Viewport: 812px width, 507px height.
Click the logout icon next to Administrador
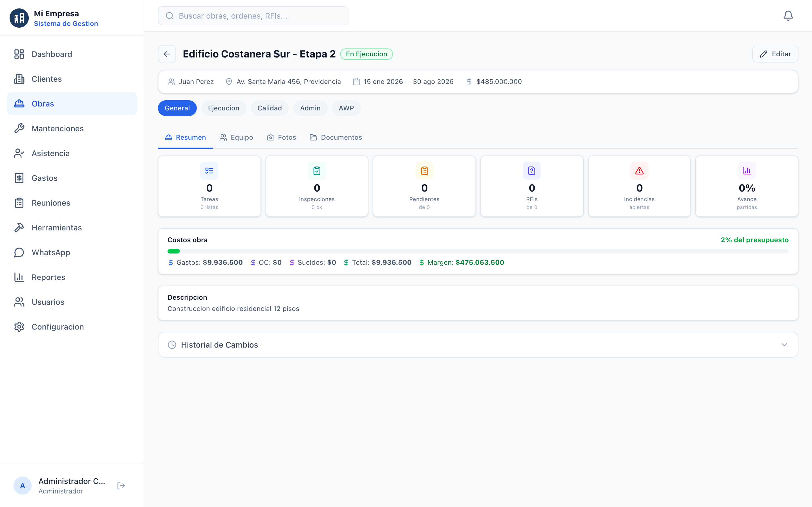(121, 486)
